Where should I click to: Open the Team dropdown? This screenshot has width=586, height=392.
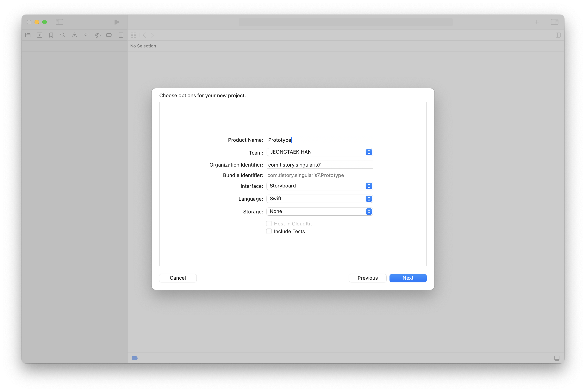(319, 152)
